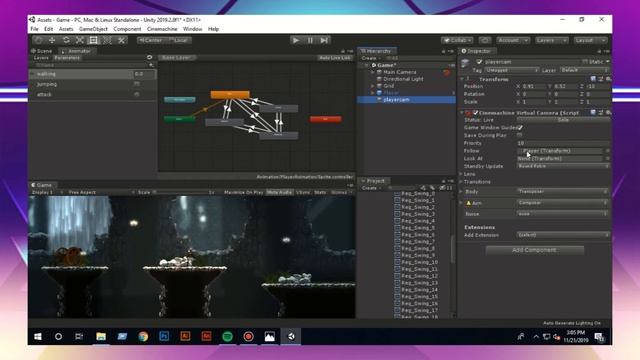Toggle the jumping parameter checkbox

click(x=137, y=84)
